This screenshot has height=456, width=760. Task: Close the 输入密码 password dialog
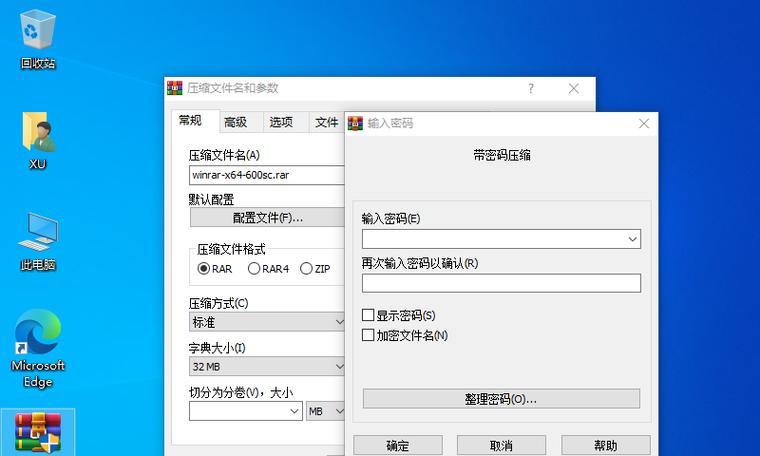pos(644,124)
